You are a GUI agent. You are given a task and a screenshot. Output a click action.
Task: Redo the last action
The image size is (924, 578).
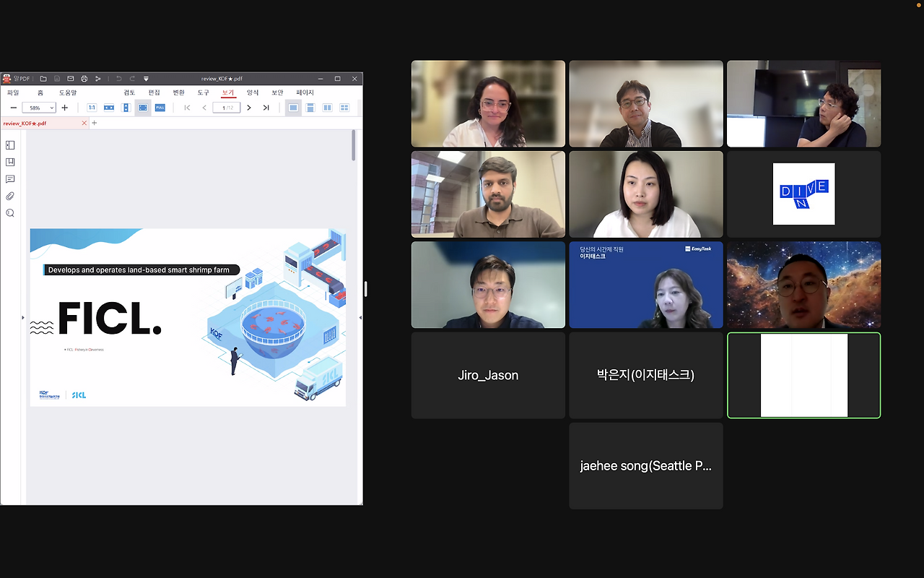132,79
